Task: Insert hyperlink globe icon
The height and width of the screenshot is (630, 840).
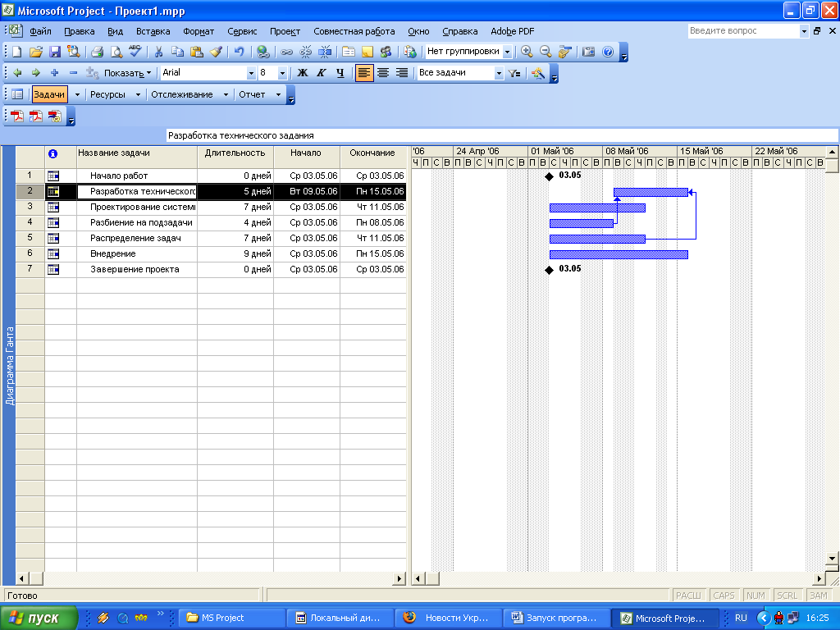Action: tap(262, 52)
